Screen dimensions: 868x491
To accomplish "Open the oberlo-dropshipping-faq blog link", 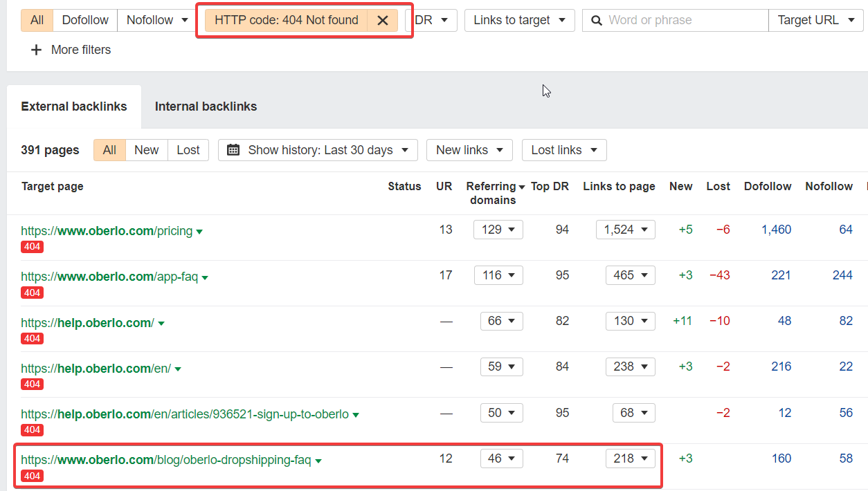I will click(x=166, y=460).
